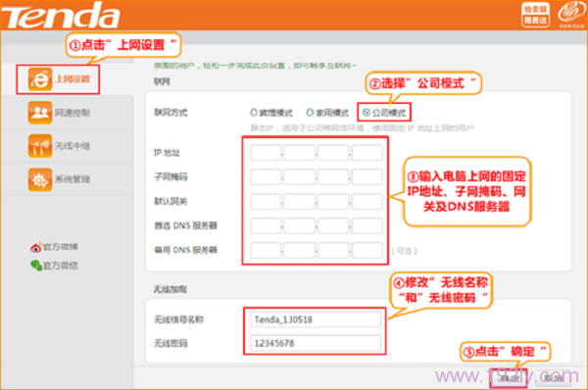Click the 确定 button to save settings
The width and height of the screenshot is (588, 390).
510,379
